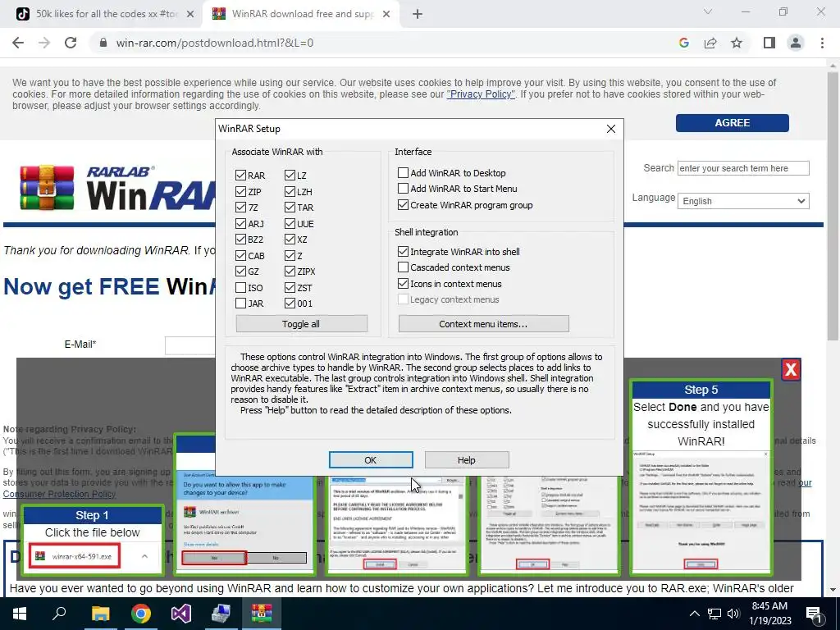840x630 pixels.
Task: Click the WinRAR logo on webpage
Action: click(x=116, y=188)
